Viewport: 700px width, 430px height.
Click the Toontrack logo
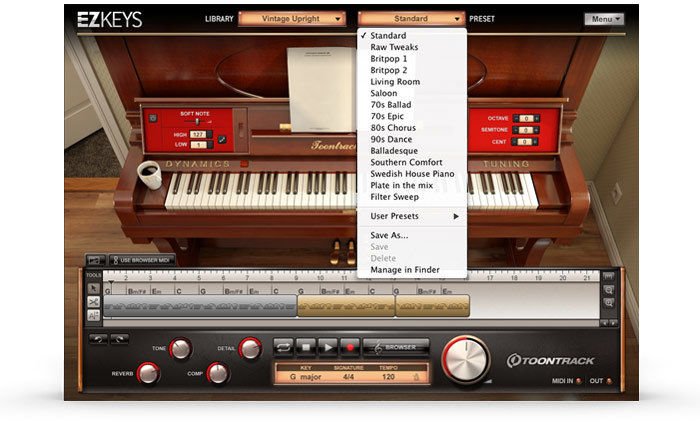click(550, 360)
